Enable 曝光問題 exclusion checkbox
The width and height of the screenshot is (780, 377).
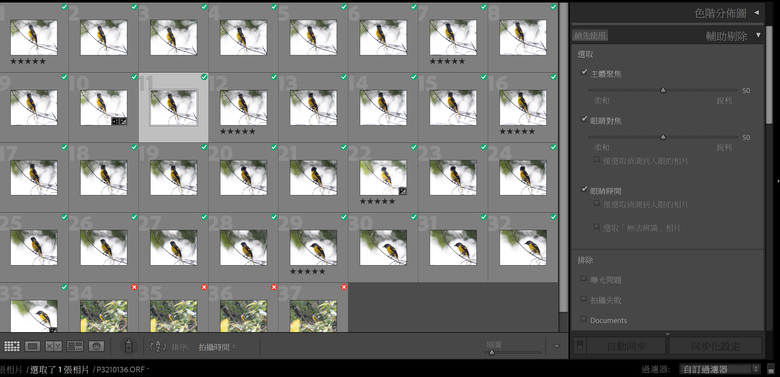584,279
